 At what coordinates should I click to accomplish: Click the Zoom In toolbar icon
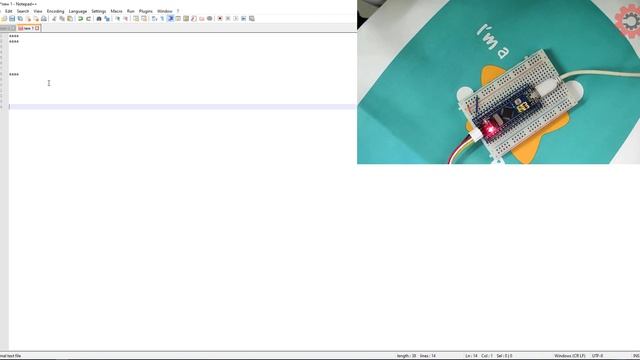click(x=118, y=18)
